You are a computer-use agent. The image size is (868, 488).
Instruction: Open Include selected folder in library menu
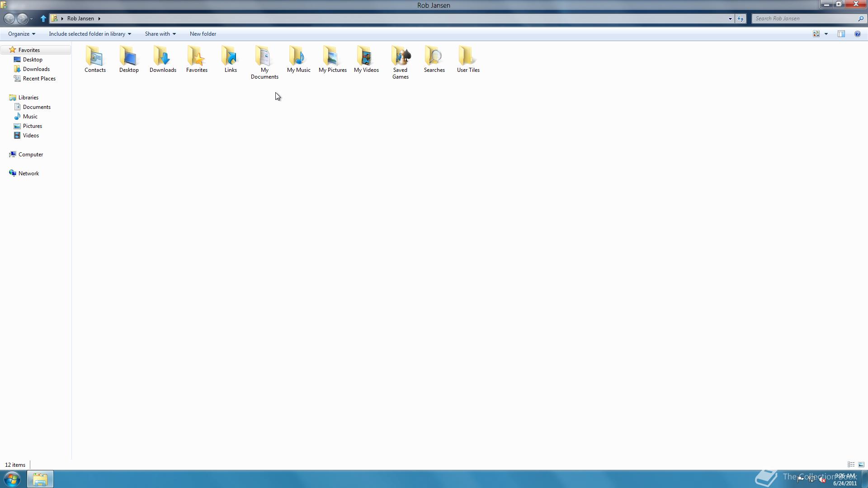click(90, 34)
